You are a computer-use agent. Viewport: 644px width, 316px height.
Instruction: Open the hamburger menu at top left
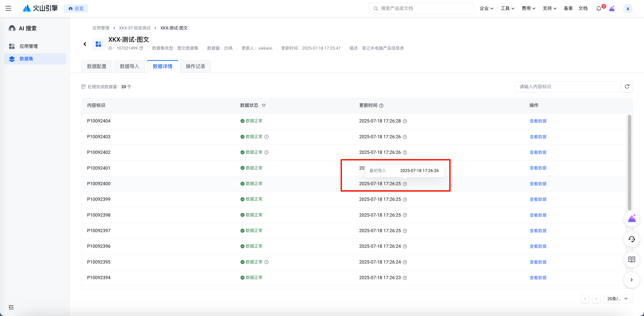point(8,8)
